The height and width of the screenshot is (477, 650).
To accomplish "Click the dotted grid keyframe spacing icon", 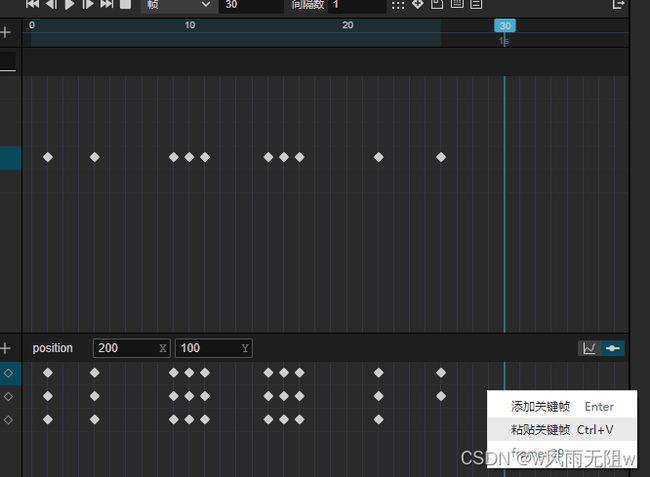I will pos(398,5).
